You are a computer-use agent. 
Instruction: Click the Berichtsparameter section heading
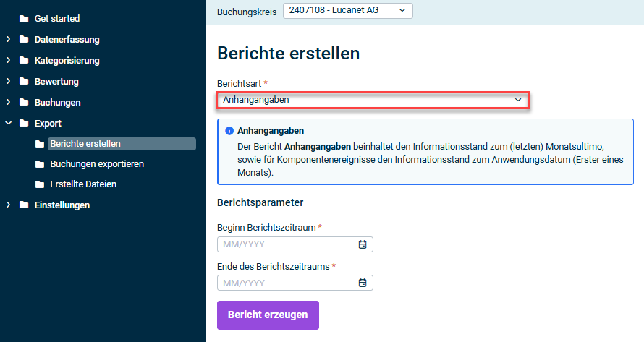(x=260, y=203)
